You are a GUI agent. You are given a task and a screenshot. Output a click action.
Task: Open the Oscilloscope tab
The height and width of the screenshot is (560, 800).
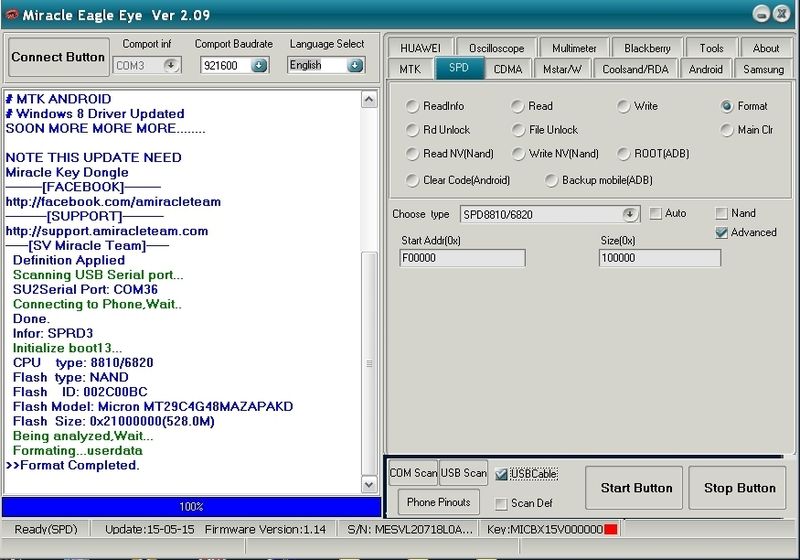[496, 48]
